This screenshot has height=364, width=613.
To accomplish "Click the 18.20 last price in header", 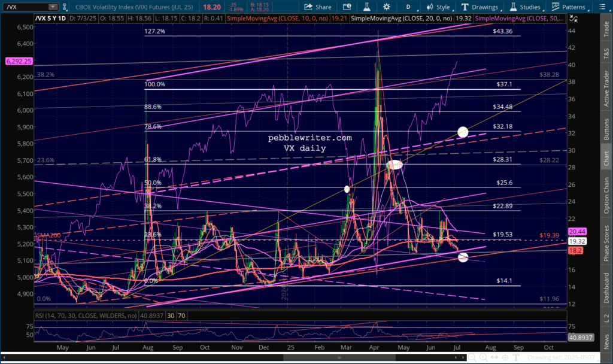I will click(212, 7).
